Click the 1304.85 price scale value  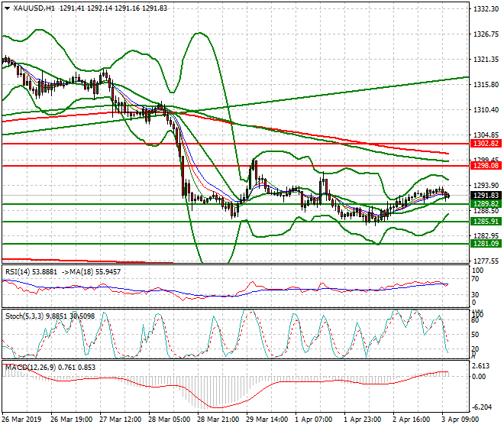[x=486, y=135]
